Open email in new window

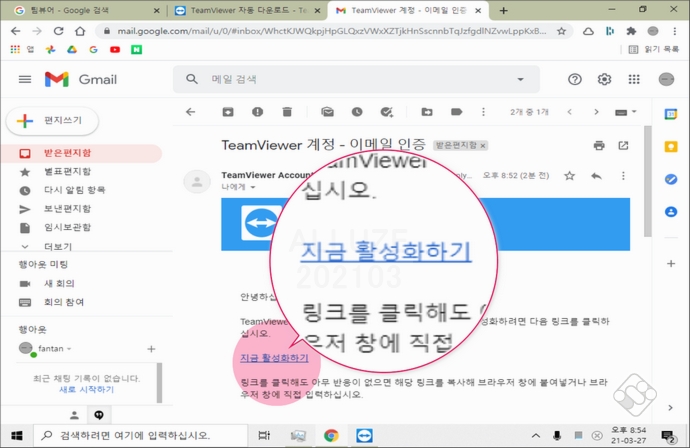pos(623,145)
